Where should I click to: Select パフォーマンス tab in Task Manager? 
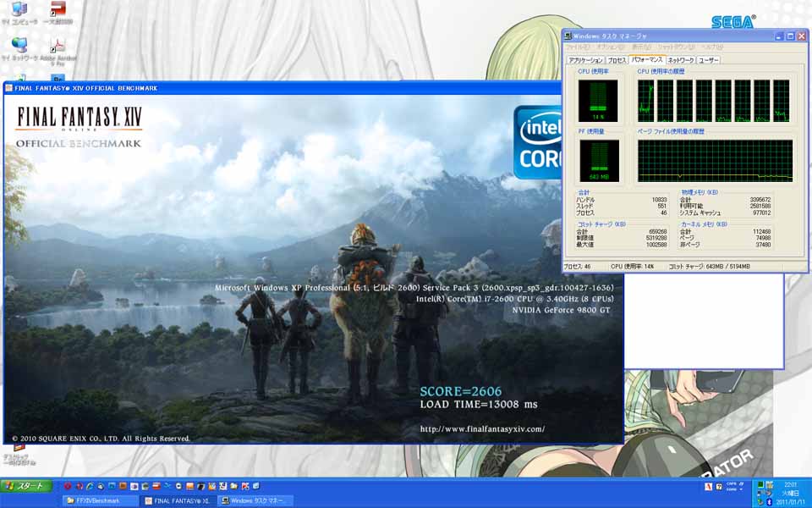pyautogui.click(x=646, y=59)
